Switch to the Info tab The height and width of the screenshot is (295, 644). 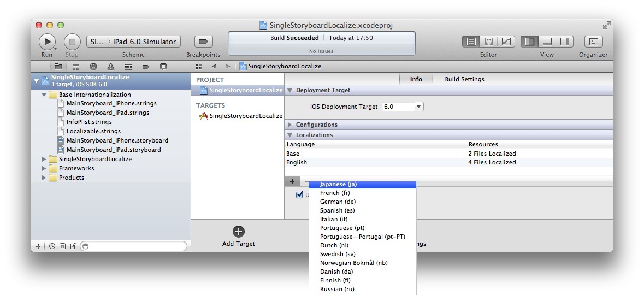tap(416, 79)
